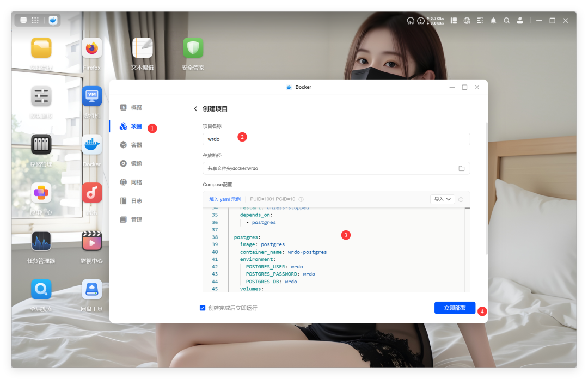Viewport: 588px width, 379px height.
Task: Open the control panel sliders desktop icon
Action: pyautogui.click(x=41, y=96)
